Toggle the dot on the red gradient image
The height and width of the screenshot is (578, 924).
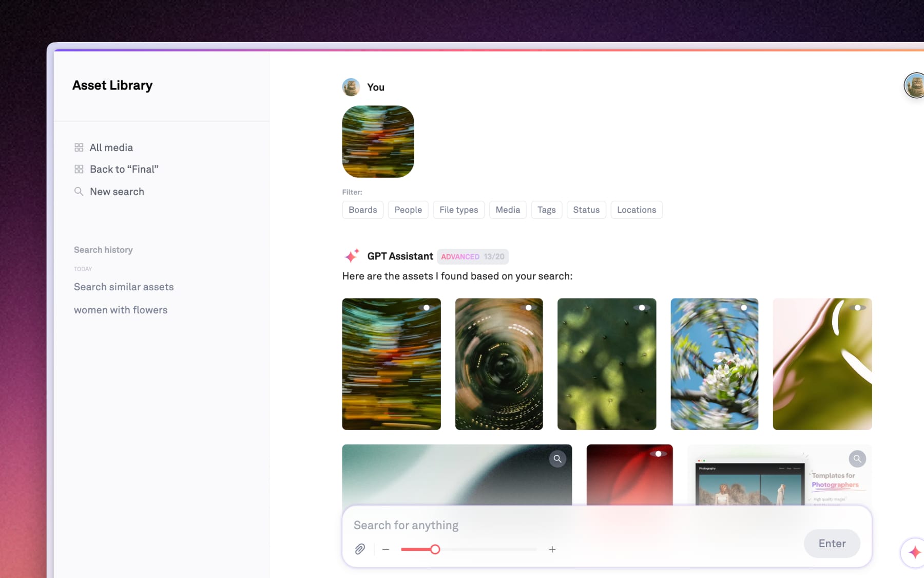(x=658, y=454)
